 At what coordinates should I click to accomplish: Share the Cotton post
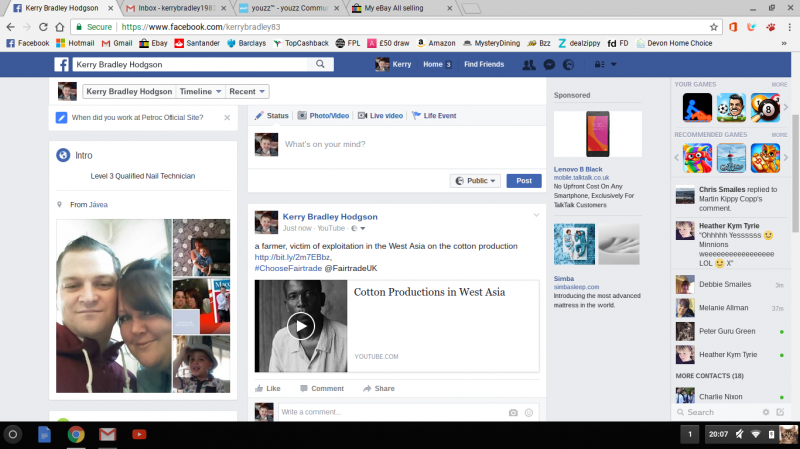point(379,388)
